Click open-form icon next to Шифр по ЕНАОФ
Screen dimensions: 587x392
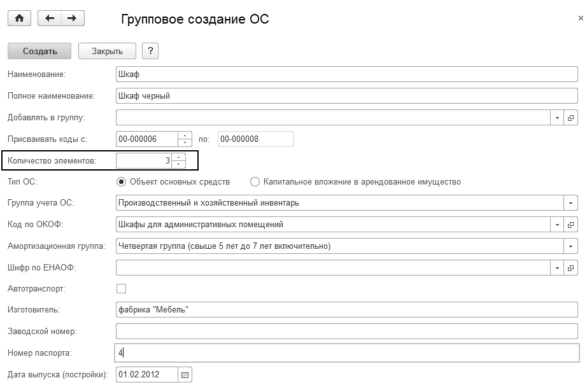570,268
